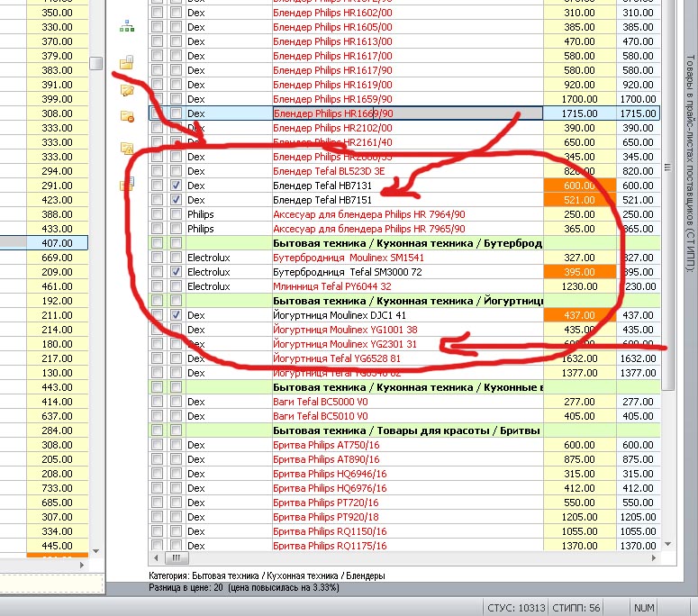Screen dimensions: 698x616
Task: Select Аксесуар для блендера Philips HR 7964/90
Action: click(369, 214)
